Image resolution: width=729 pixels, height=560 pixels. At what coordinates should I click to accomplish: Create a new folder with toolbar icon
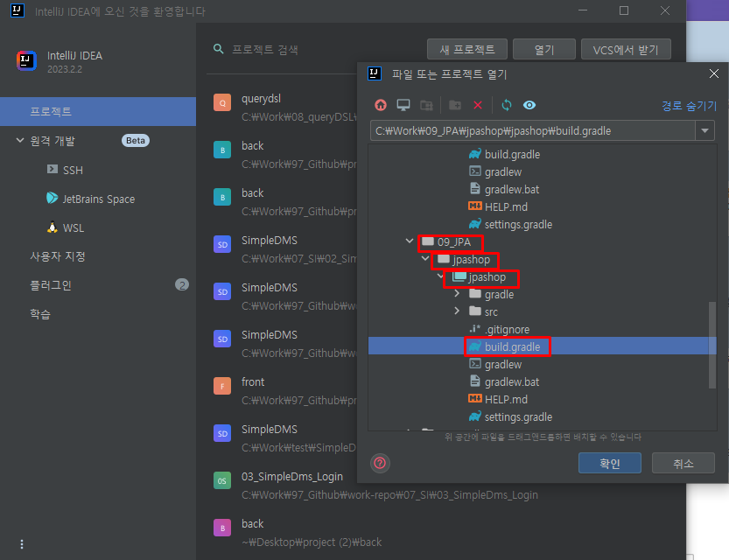(455, 105)
